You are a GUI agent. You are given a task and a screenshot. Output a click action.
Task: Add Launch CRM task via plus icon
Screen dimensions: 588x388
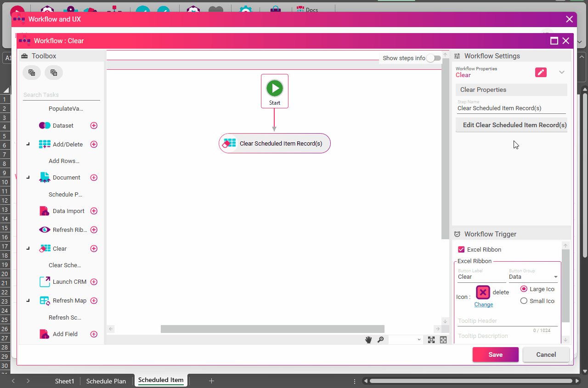click(x=94, y=282)
